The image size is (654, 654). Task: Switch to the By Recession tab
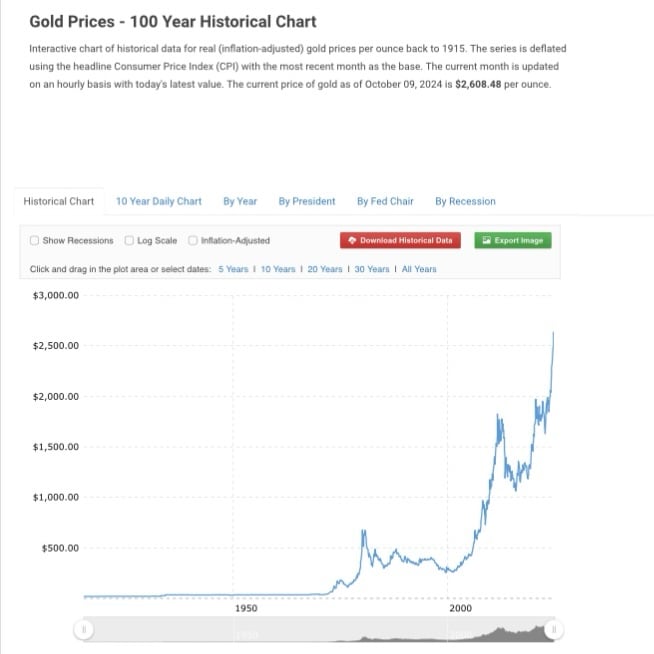coord(465,201)
